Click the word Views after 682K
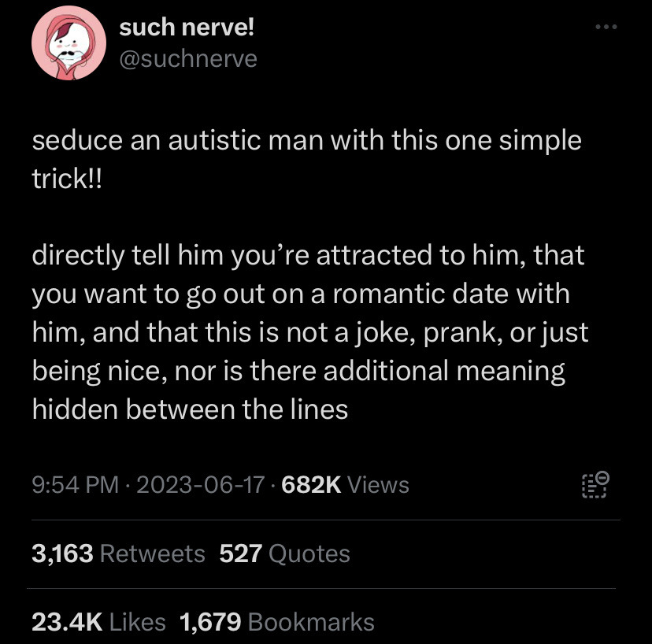This screenshot has height=644, width=652. coord(377,485)
